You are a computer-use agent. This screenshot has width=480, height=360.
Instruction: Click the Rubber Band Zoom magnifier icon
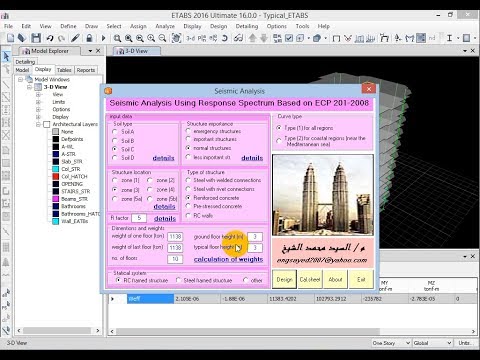(x=117, y=38)
